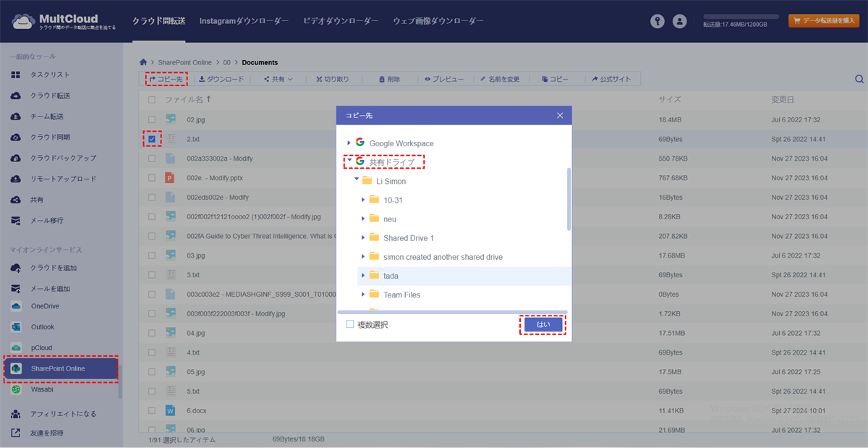Click the home icon in the breadcrumb
This screenshot has height=448, width=868.
click(144, 62)
